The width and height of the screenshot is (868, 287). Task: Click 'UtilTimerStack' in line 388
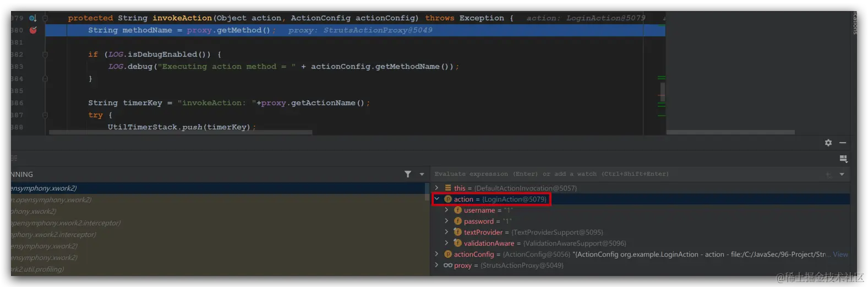[142, 127]
